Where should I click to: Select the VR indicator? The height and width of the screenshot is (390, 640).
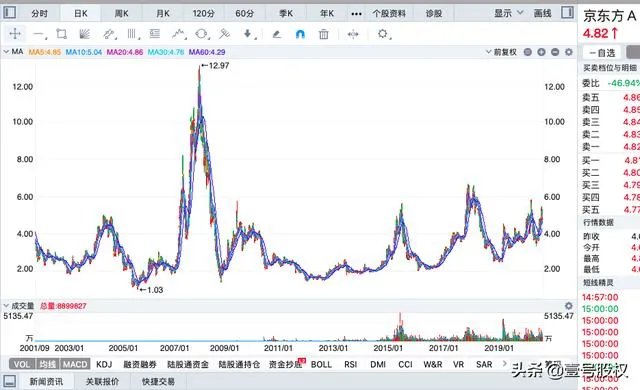click(458, 364)
